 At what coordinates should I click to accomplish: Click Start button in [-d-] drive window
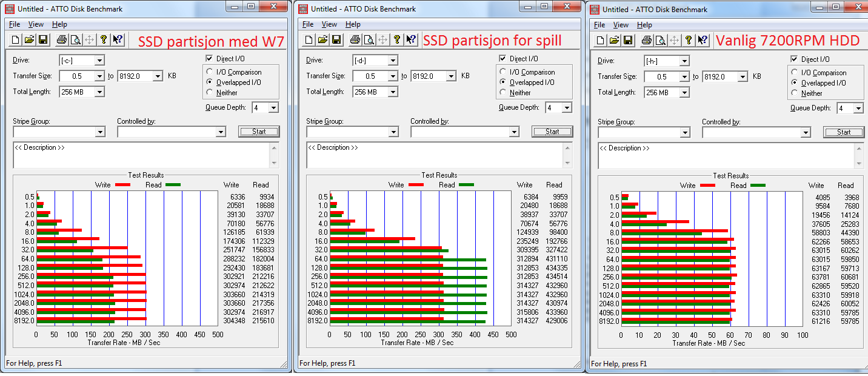pos(552,132)
